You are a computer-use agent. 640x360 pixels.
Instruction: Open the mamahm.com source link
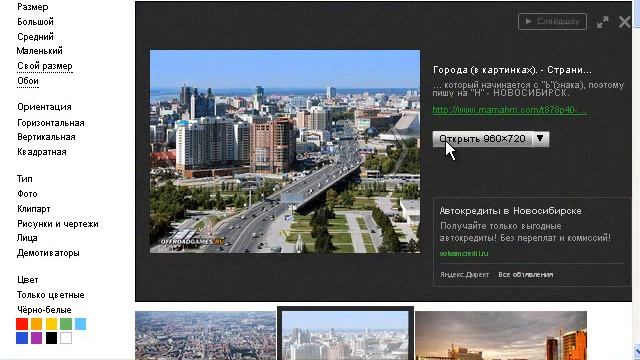(x=509, y=110)
